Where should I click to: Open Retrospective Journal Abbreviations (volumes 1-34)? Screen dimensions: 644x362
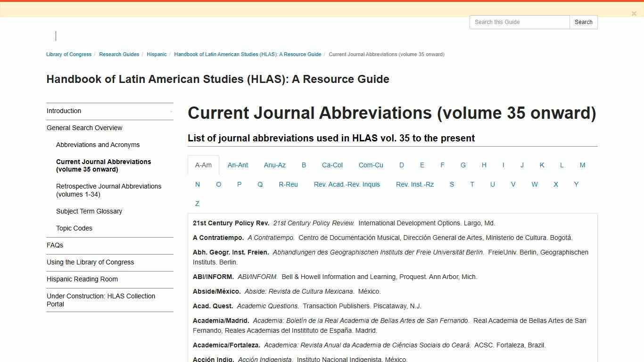[x=108, y=190]
